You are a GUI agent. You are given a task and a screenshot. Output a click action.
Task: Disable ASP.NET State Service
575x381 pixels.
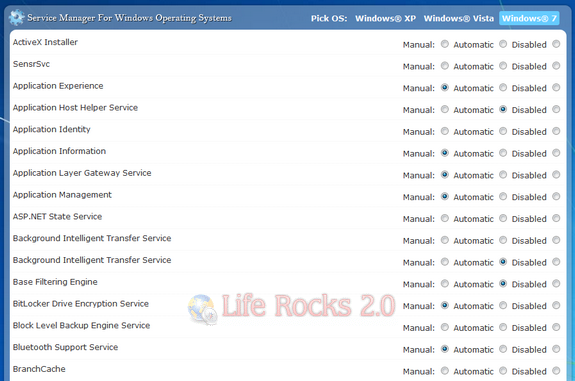tap(556, 218)
